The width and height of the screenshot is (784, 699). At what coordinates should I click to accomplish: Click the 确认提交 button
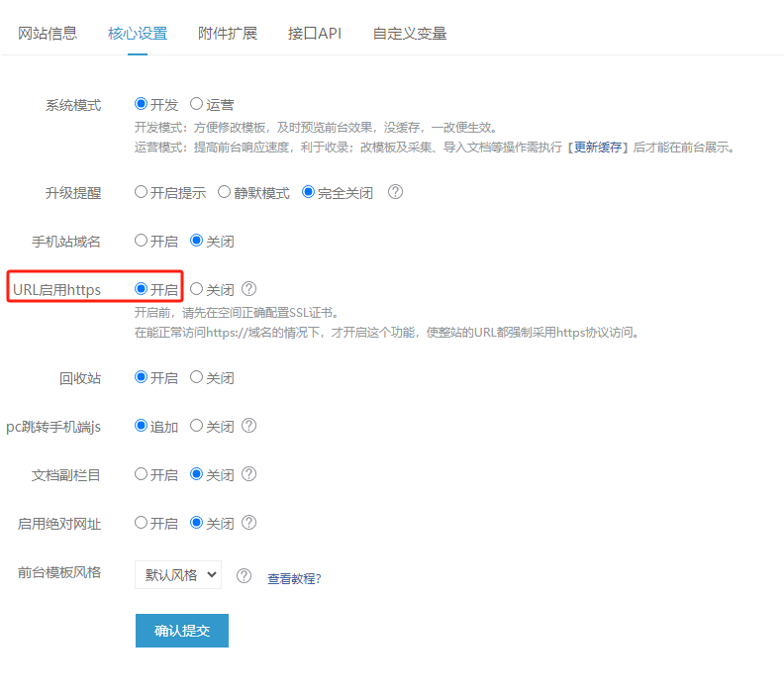tap(182, 631)
